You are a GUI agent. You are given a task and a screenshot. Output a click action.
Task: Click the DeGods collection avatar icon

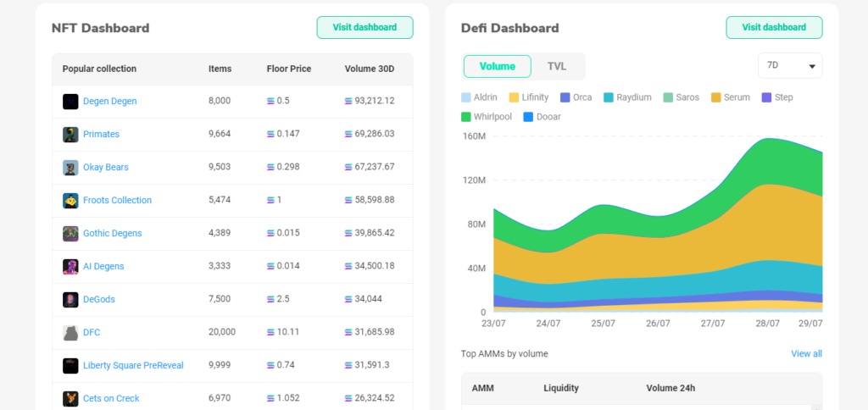pos(70,300)
